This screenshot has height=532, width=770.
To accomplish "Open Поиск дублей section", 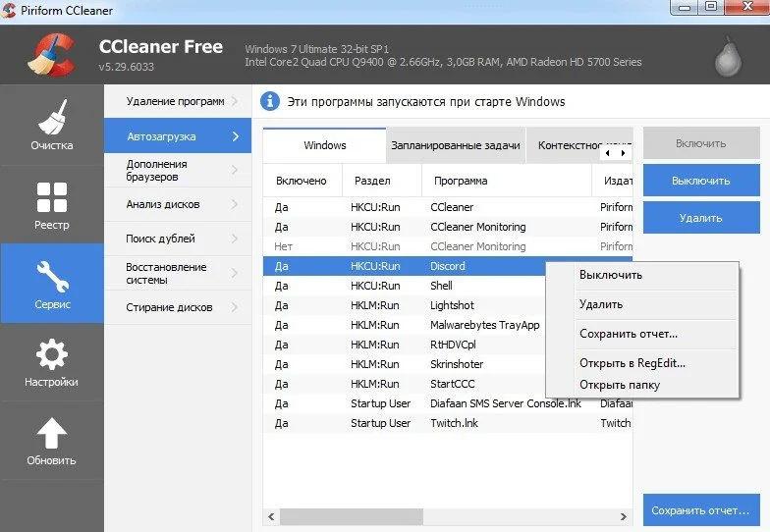I will [178, 239].
